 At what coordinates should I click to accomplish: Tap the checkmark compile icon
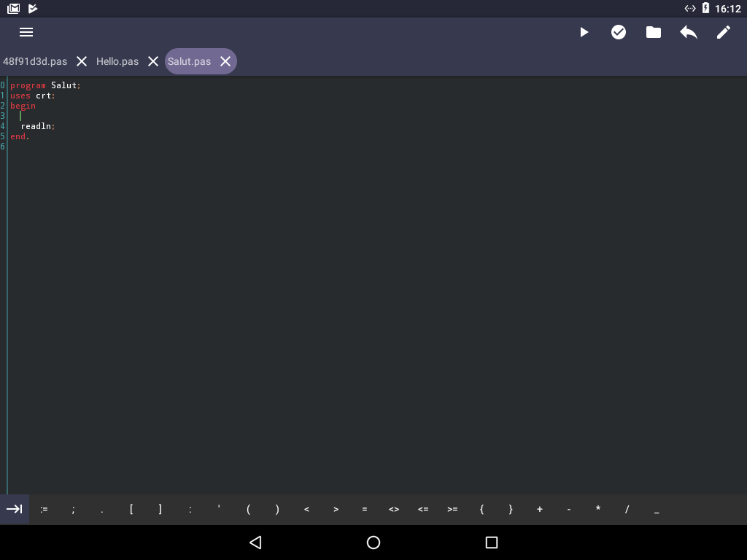619,32
